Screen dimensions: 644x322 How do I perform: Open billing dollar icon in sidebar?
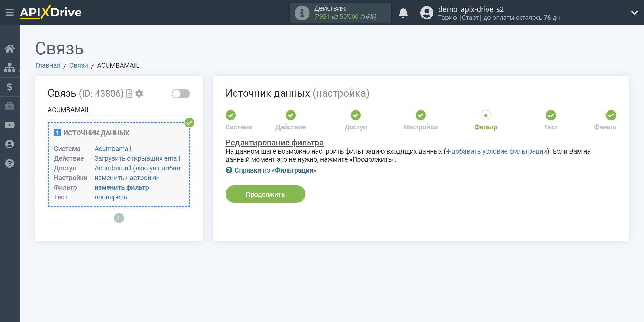coord(9,87)
